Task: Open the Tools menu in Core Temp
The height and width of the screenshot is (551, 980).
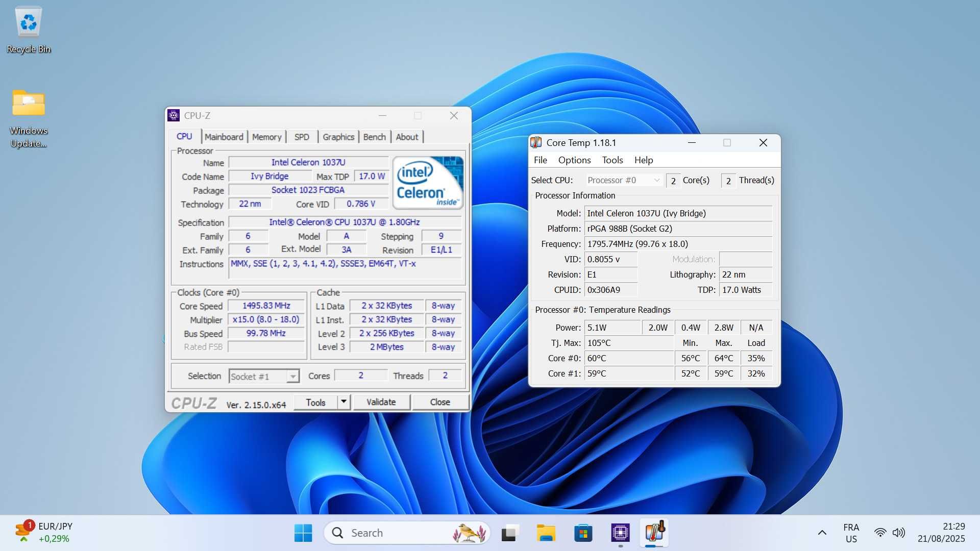Action: pos(612,160)
